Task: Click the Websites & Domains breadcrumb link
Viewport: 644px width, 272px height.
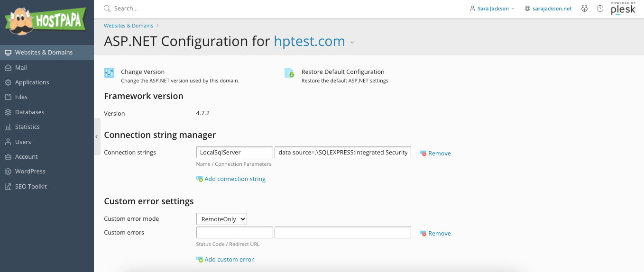Action: pyautogui.click(x=129, y=26)
